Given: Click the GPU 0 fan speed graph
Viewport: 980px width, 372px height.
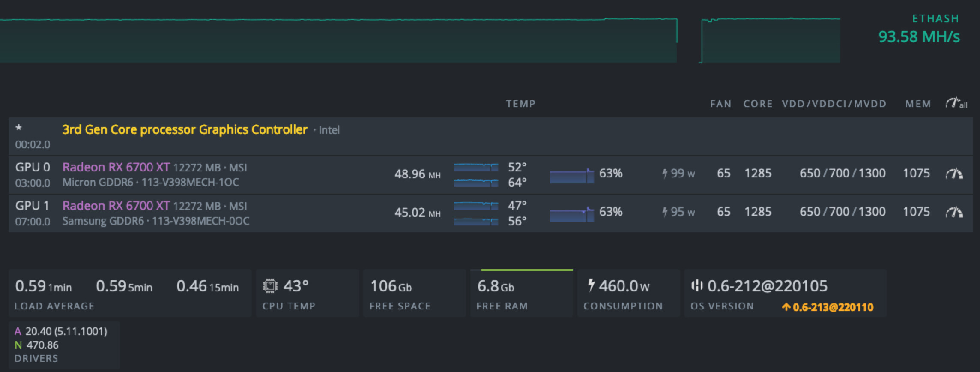Looking at the screenshot, I should pyautogui.click(x=572, y=176).
